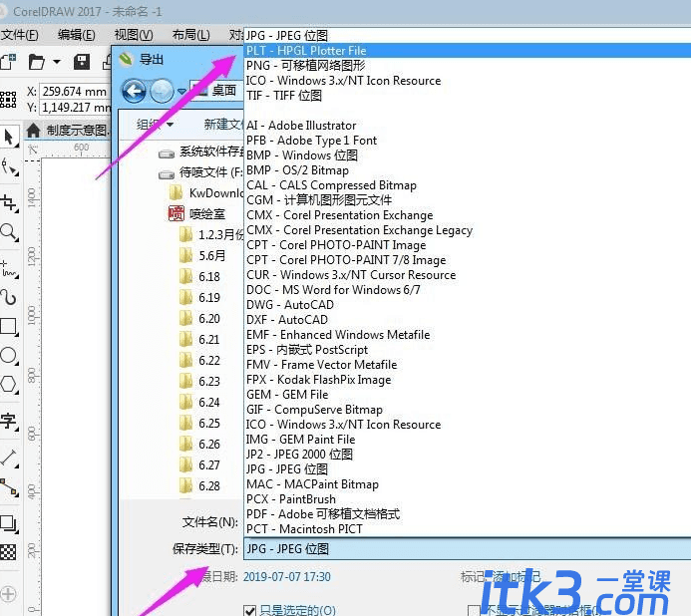Click the quick customize plus icon
The height and width of the screenshot is (616, 691).
tap(8, 594)
